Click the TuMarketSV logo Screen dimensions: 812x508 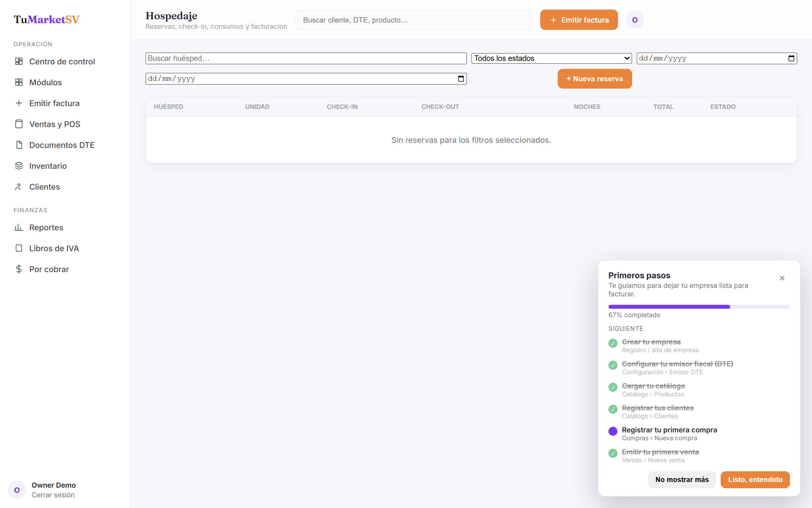pyautogui.click(x=46, y=19)
